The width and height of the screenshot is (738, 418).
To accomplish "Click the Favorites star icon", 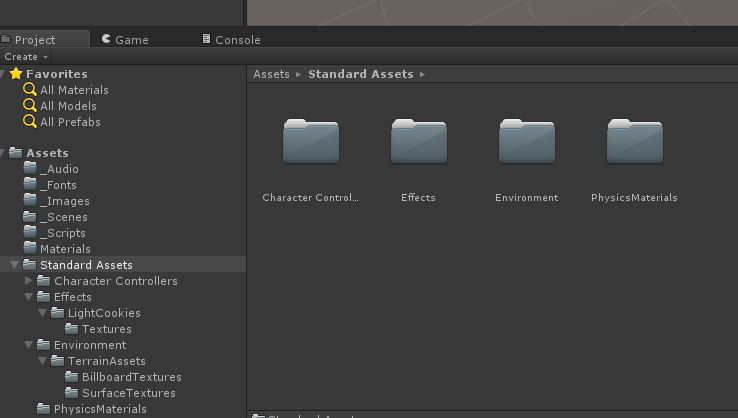I will point(16,73).
